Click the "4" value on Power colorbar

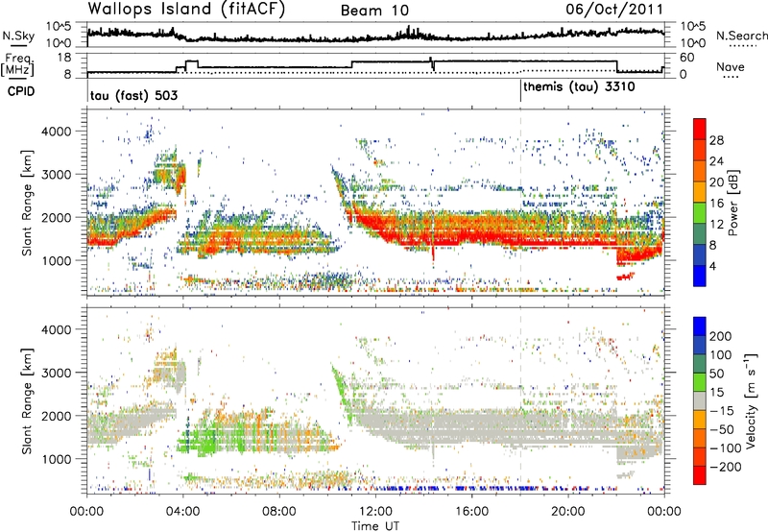pos(713,266)
